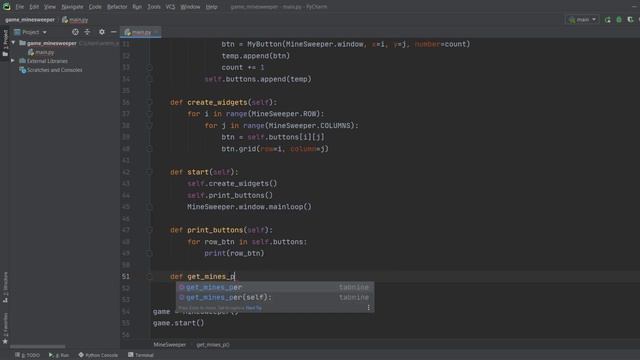Image resolution: width=640 pixels, height=360 pixels.
Task: Select External Libraries in the Project tree
Action: (44, 61)
